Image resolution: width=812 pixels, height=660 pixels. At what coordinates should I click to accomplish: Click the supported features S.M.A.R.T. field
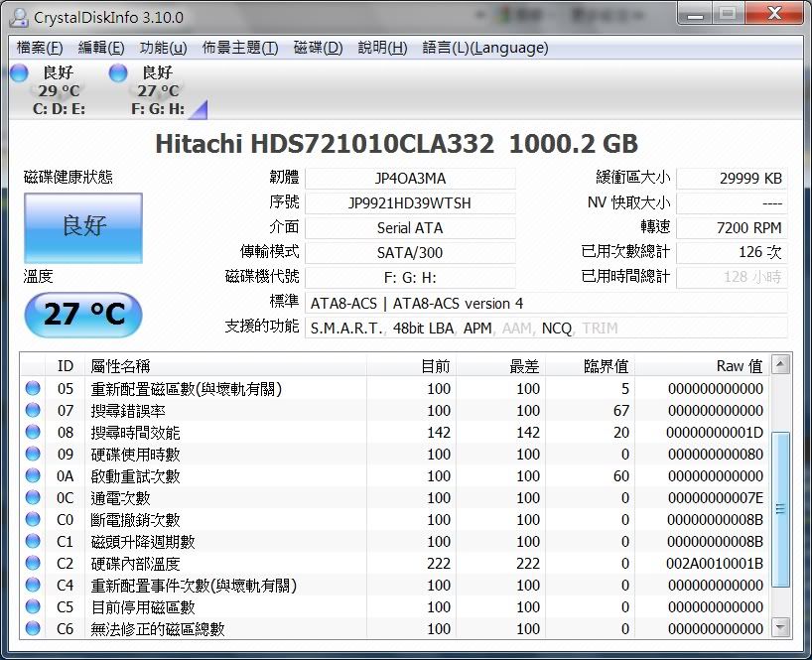[546, 328]
